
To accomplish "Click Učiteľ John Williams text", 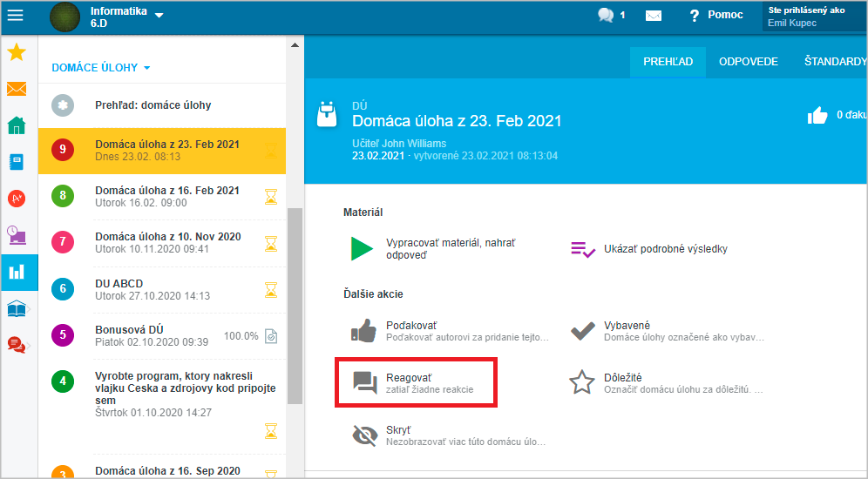I will tap(399, 143).
